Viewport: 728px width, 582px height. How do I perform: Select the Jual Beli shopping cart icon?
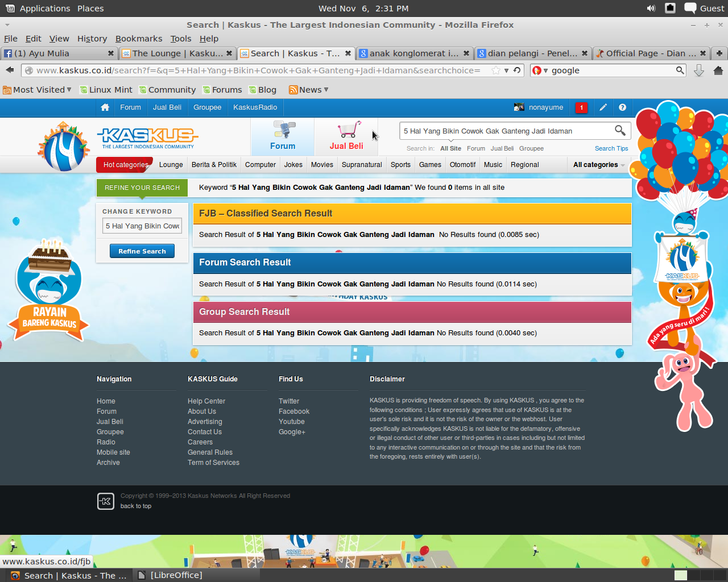(346, 136)
